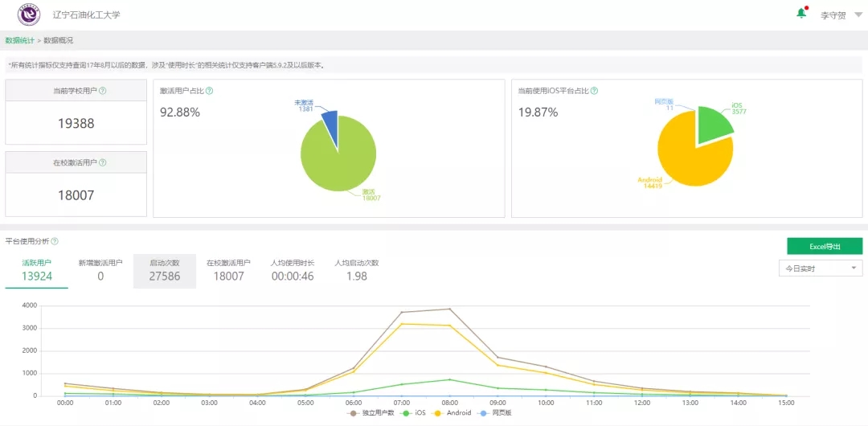This screenshot has height=426, width=868.
Task: Hide the Android series in chart legend
Action: [x=457, y=412]
